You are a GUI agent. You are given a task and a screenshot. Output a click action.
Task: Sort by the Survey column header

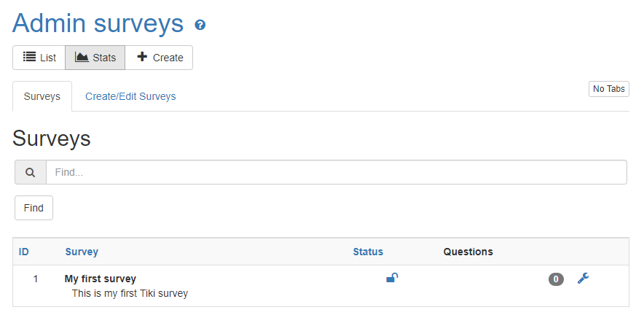tap(82, 252)
